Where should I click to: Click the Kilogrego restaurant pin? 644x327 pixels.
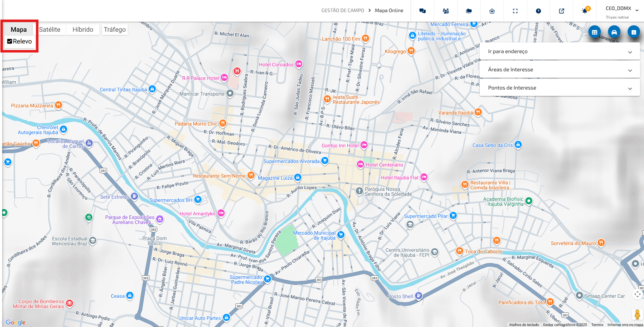pyautogui.click(x=411, y=51)
